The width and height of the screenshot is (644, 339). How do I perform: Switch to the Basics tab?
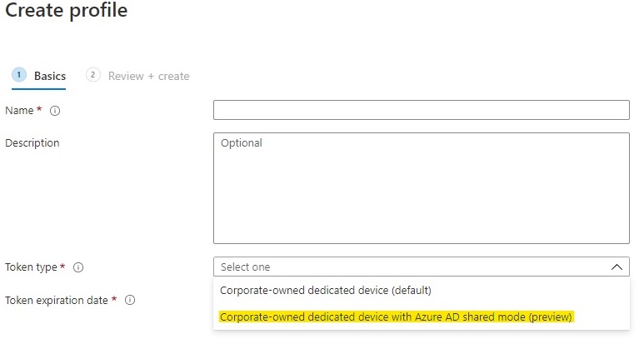[x=50, y=76]
